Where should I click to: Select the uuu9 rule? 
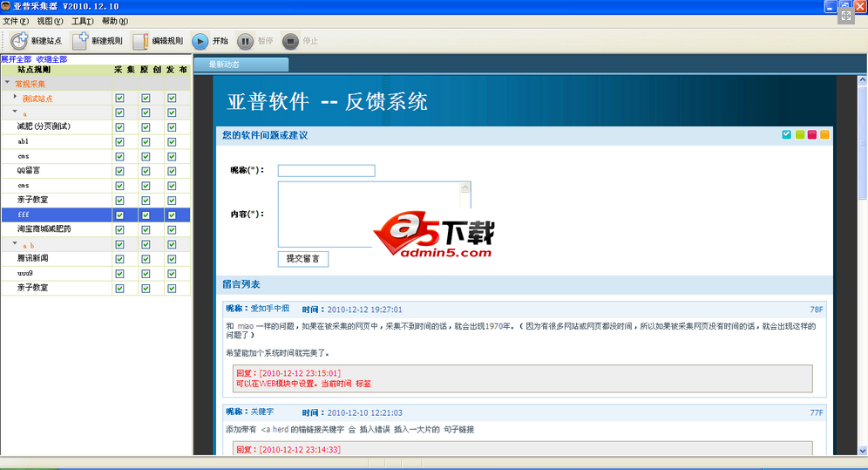coord(25,273)
